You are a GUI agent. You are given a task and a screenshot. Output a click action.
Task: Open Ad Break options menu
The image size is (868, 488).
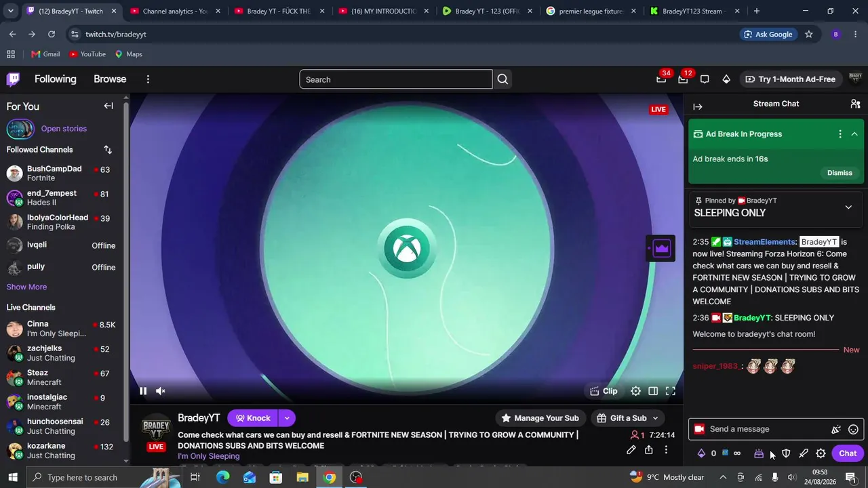[840, 134]
